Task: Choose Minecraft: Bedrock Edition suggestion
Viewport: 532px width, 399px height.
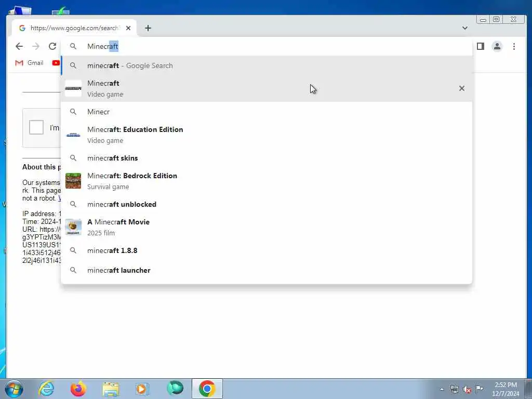Action: [x=267, y=181]
